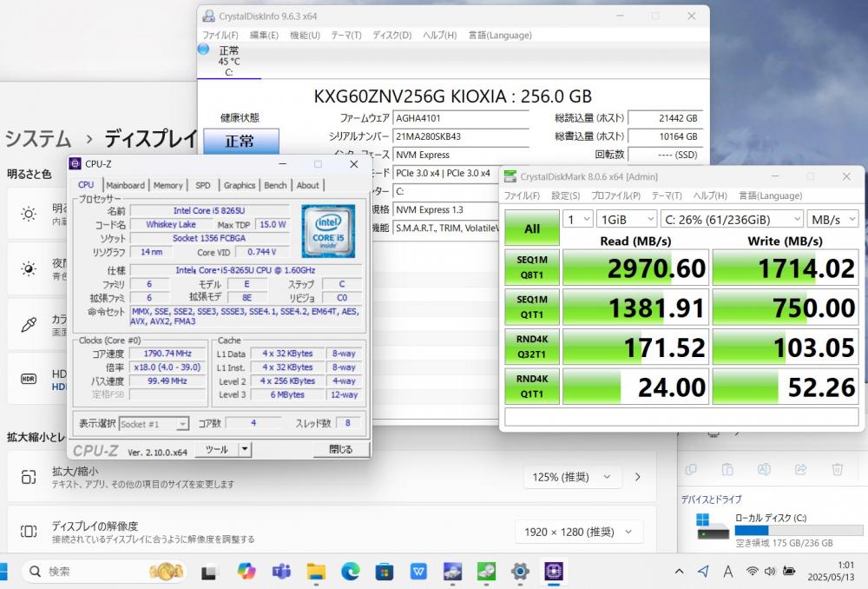Run the SEQ1M Q8T1 test
The image size is (868, 589).
tap(532, 267)
